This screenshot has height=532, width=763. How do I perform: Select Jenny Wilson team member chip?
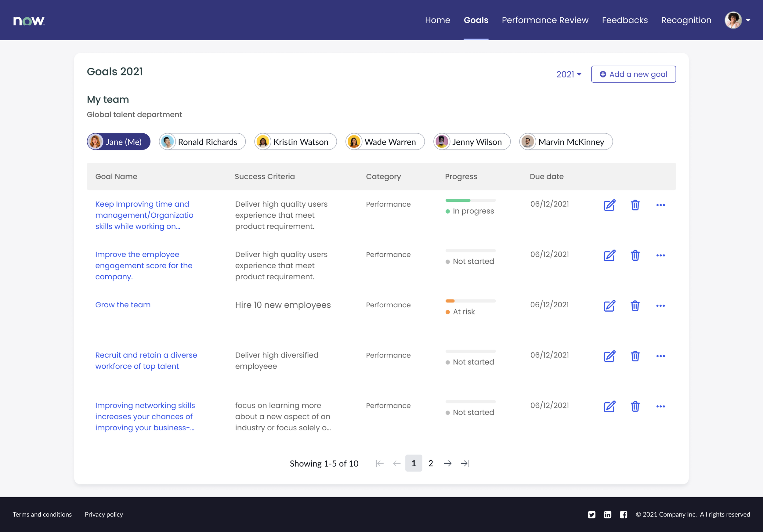pyautogui.click(x=472, y=142)
